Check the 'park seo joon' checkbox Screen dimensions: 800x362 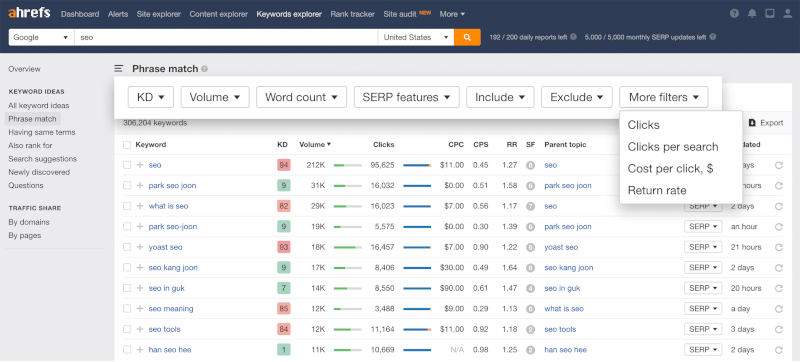(x=127, y=186)
